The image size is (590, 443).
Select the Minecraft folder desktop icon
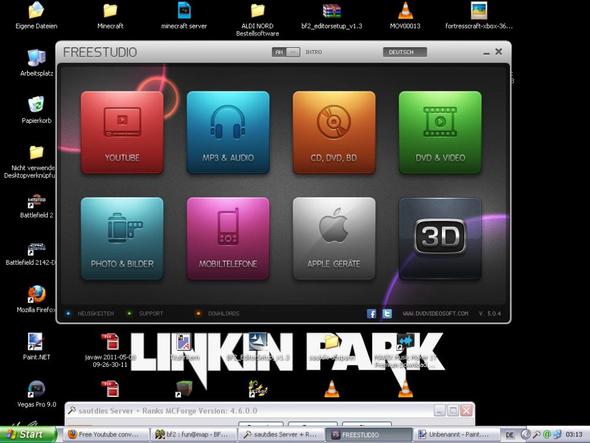tap(110, 15)
